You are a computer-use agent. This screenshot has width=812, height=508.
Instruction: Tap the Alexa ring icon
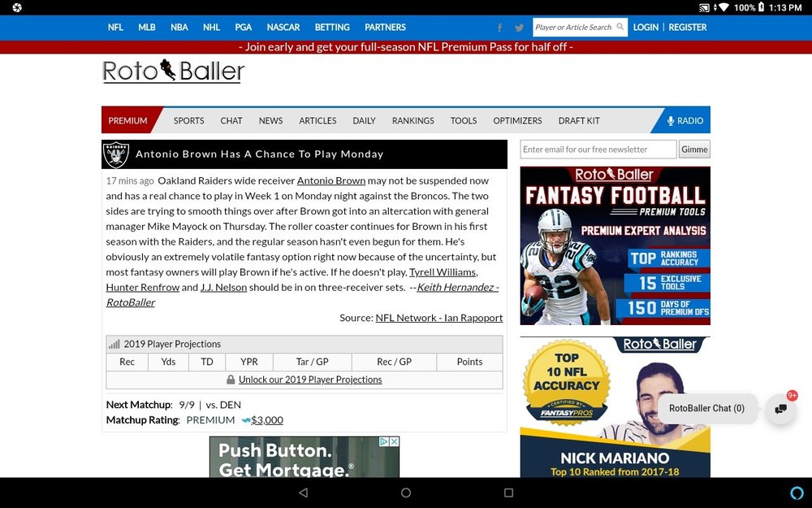click(x=797, y=493)
